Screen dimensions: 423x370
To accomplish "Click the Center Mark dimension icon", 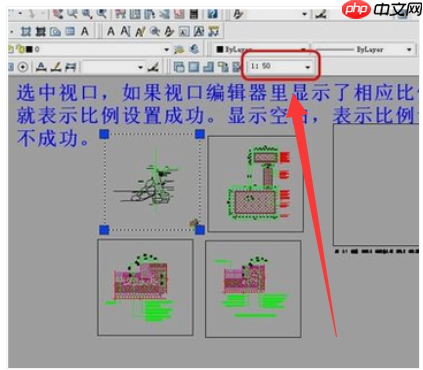I will pyautogui.click(x=23, y=67).
